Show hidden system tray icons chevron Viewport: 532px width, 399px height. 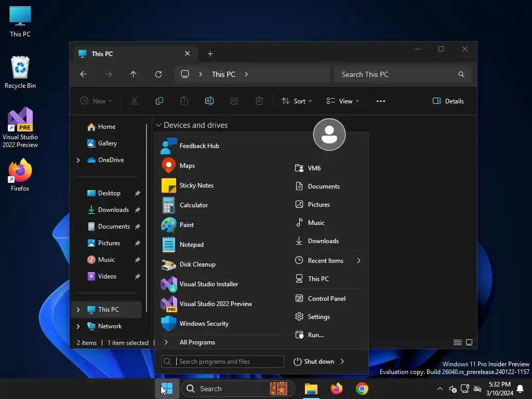pyautogui.click(x=440, y=389)
